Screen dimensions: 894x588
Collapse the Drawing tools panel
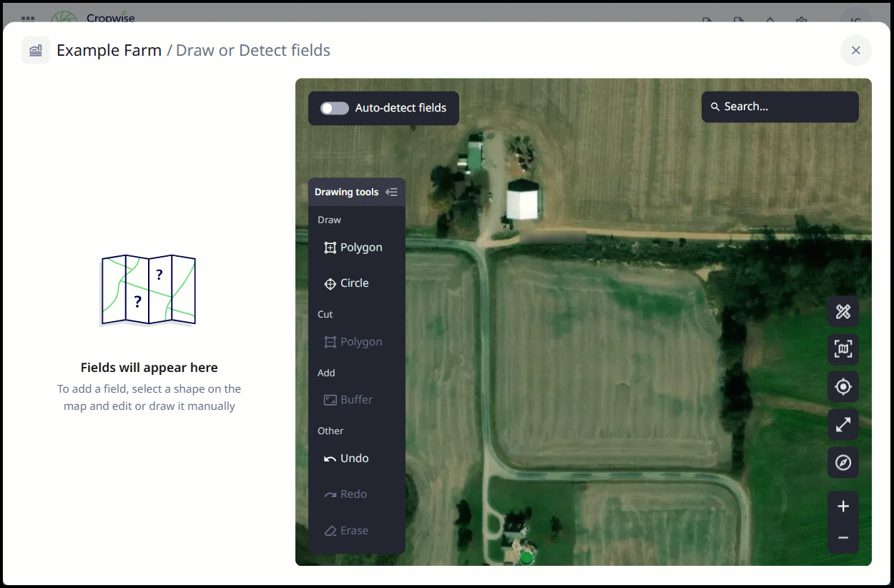[391, 192]
